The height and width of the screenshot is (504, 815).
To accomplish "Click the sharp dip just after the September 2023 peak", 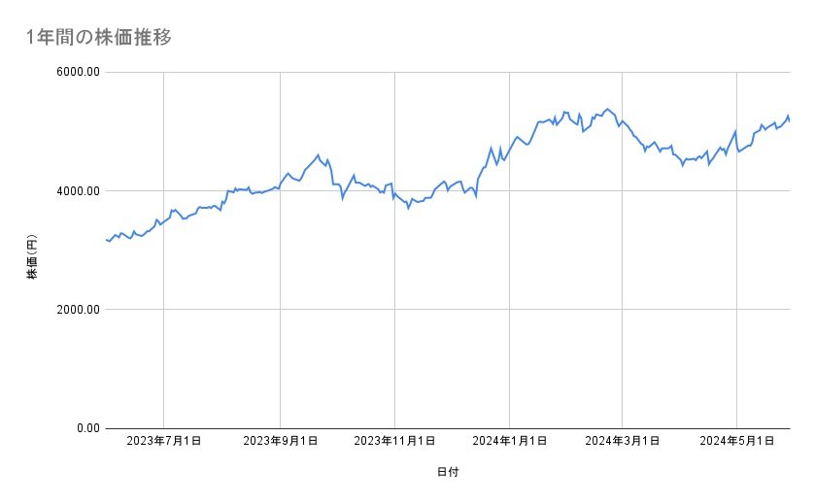I will coord(342,198).
